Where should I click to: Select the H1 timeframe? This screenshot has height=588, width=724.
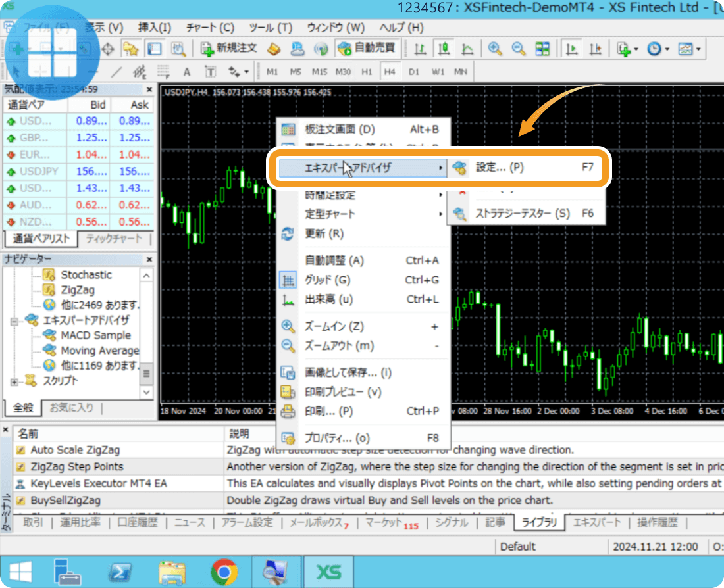point(367,72)
